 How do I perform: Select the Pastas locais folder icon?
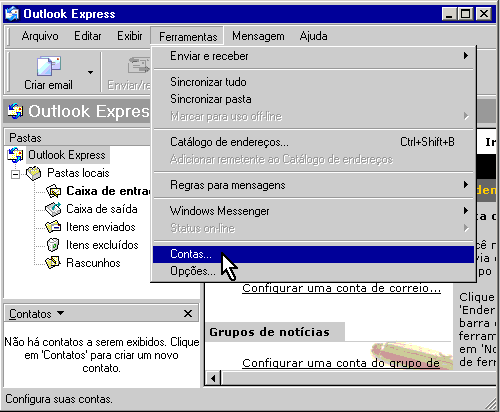[x=34, y=173]
